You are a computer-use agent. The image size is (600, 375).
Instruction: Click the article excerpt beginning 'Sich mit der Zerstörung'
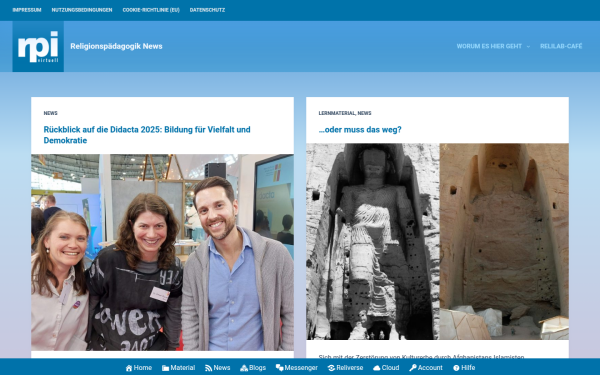coord(421,356)
